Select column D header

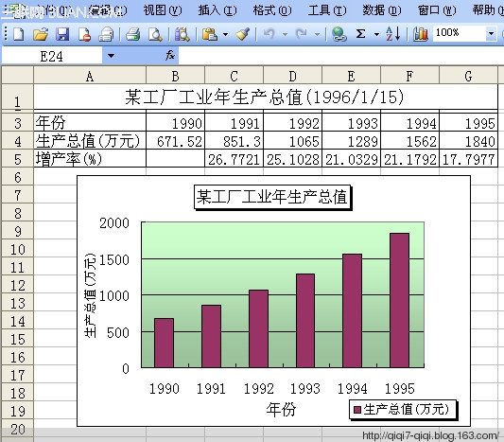292,76
